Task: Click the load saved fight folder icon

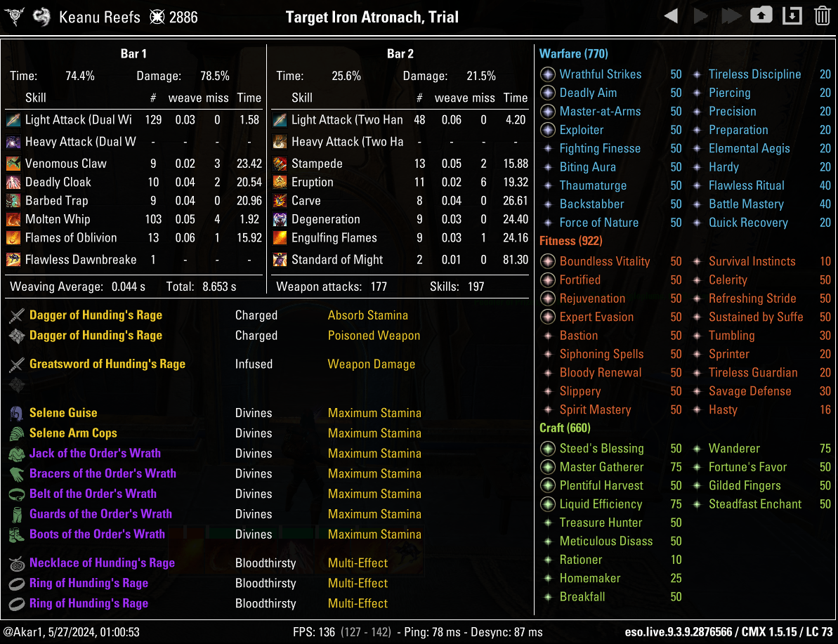Action: (761, 15)
